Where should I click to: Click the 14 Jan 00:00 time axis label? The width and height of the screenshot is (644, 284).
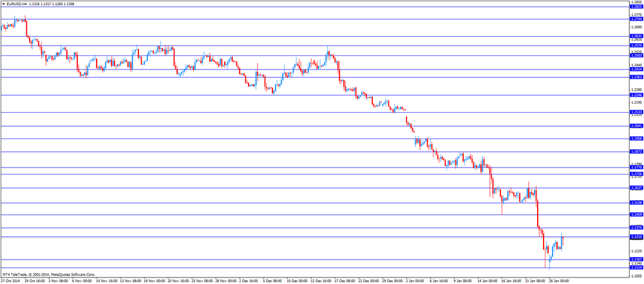click(486, 281)
